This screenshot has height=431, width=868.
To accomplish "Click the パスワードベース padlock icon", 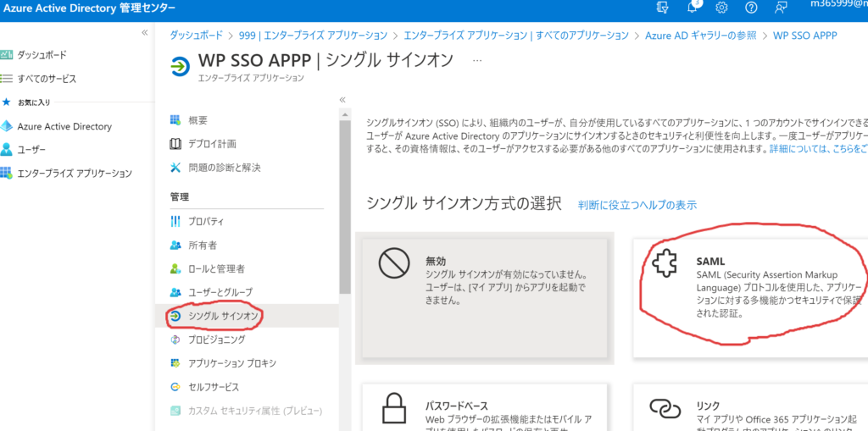I will pos(394,408).
